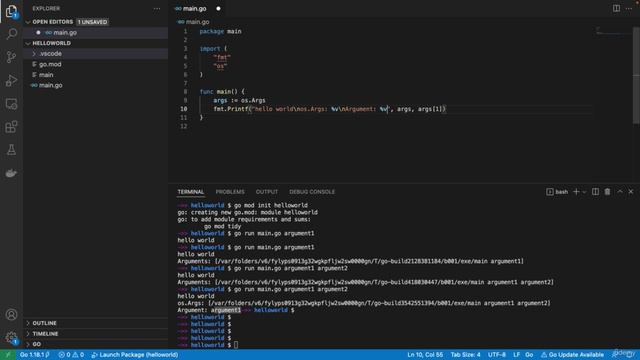This screenshot has width=640, height=360.
Task: Open the Accounts icon
Action: tap(11, 315)
